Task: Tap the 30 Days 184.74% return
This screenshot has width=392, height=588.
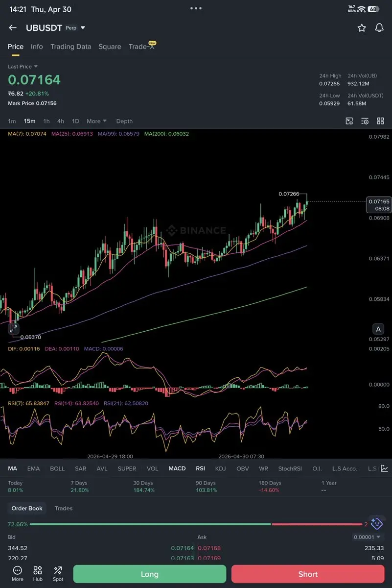Action: 144,487
